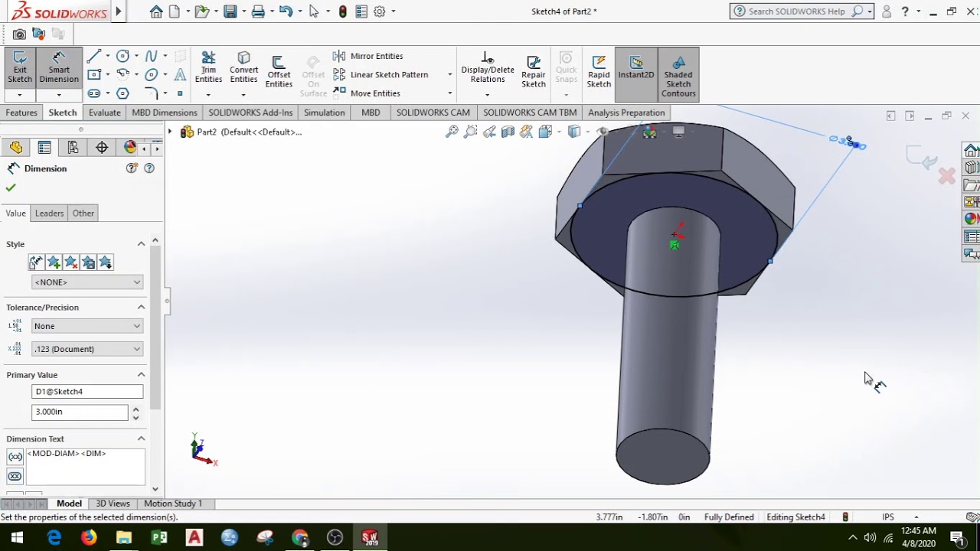The height and width of the screenshot is (551, 980).
Task: Open the style <NONE> dropdown
Action: coord(87,282)
